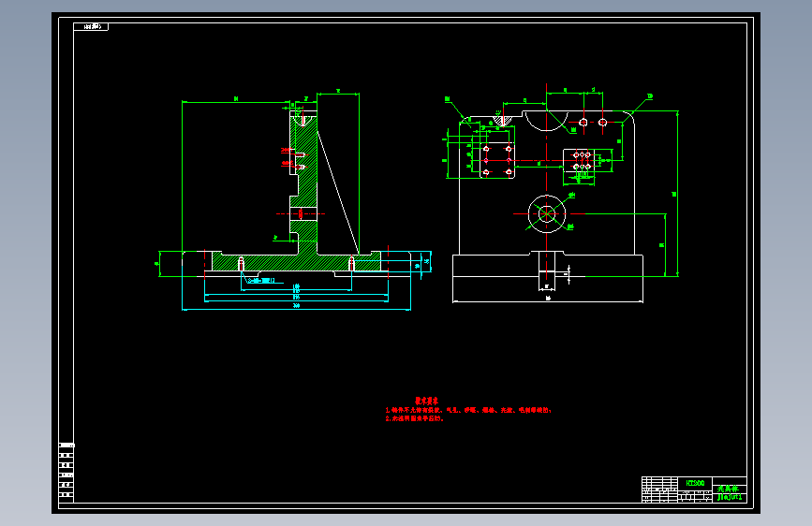The width and height of the screenshot is (812, 526).
Task: Select the first red technical note line
Action: point(468,410)
